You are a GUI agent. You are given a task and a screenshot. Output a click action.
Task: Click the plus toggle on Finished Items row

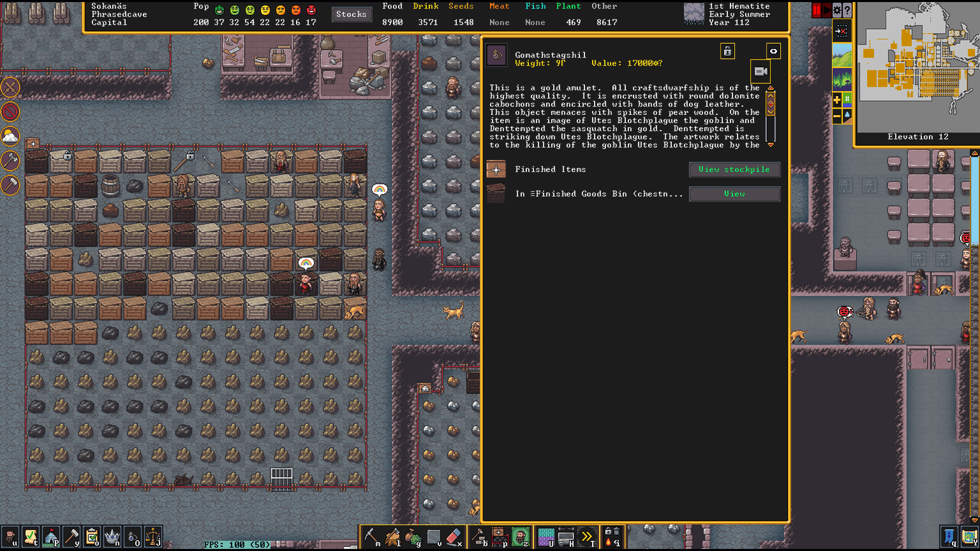[496, 169]
